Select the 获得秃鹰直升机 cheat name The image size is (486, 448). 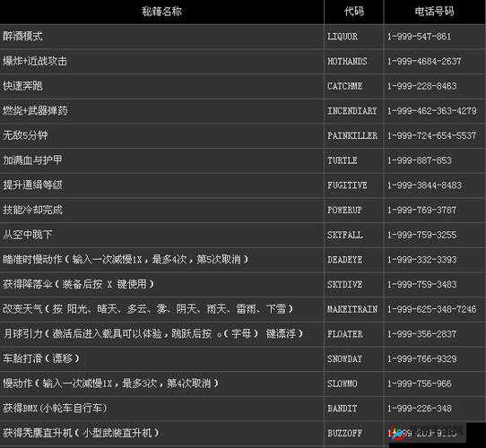pos(81,433)
